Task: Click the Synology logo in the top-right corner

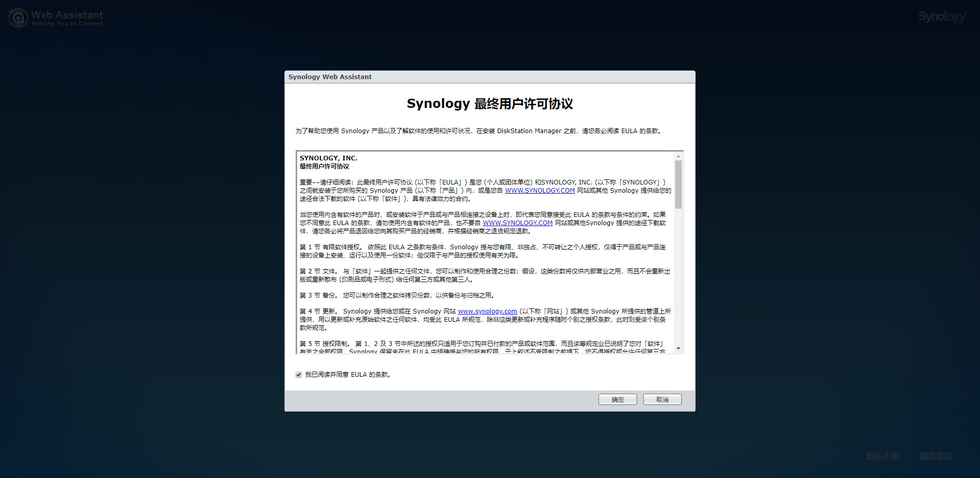Action: [x=943, y=16]
